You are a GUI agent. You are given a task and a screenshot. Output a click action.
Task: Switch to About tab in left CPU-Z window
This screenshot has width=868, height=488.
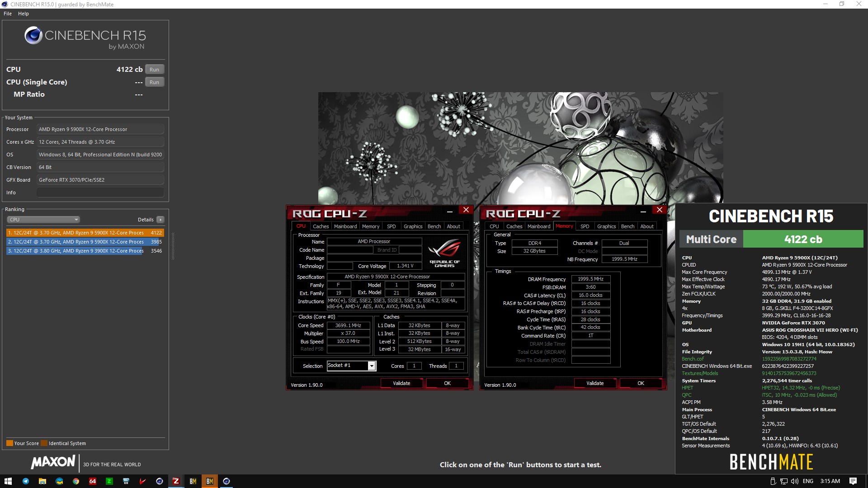(453, 226)
